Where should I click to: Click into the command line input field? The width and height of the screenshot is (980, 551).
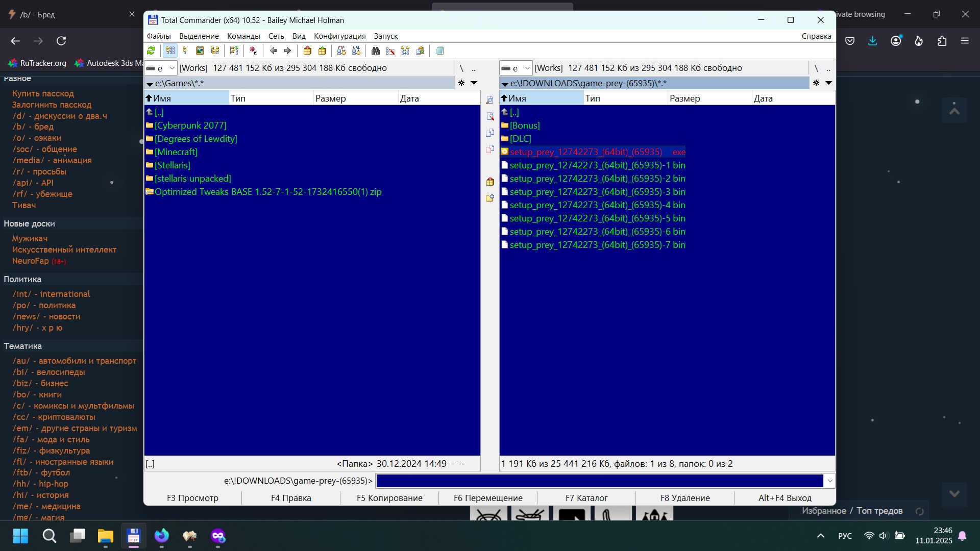pos(599,481)
